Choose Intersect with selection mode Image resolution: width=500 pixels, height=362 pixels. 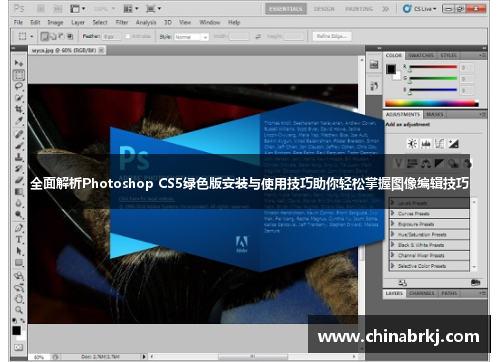point(70,36)
